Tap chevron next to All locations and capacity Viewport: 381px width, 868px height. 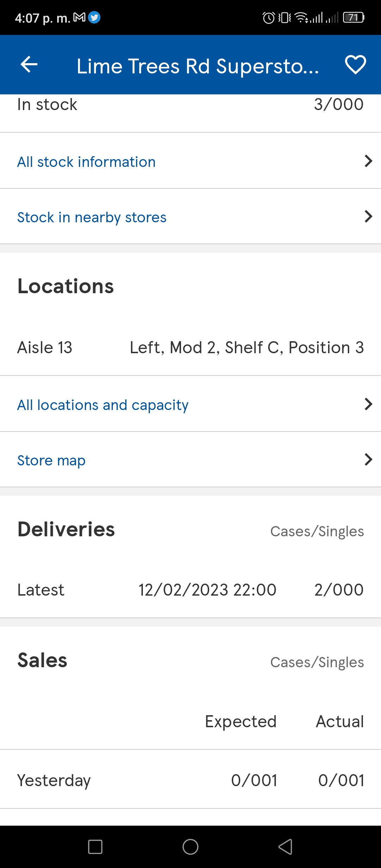(x=368, y=404)
